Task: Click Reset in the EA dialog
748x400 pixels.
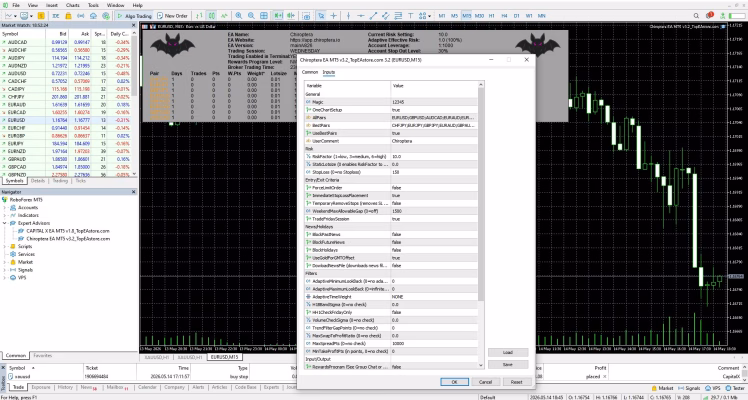Action: [x=516, y=382]
